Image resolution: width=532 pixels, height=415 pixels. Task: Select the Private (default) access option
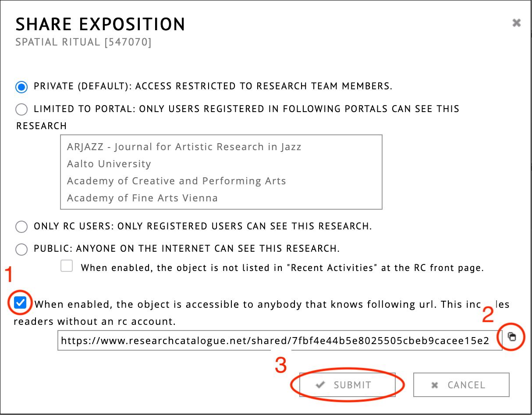tap(21, 87)
